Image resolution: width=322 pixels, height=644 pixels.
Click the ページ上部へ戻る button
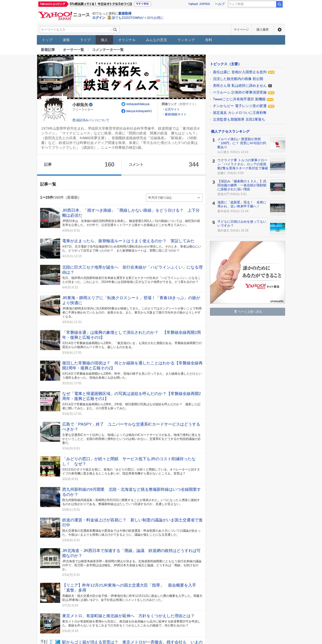248,312
